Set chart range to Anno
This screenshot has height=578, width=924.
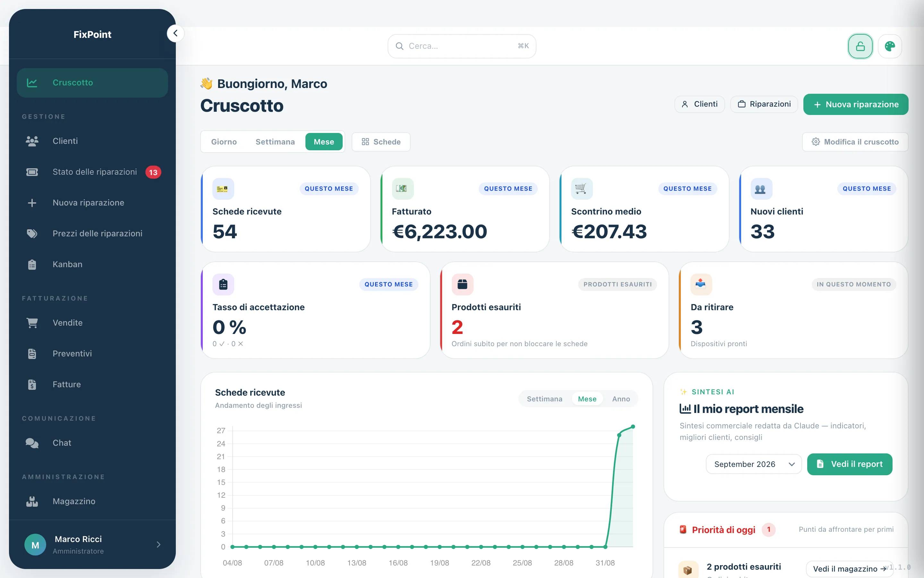coord(621,399)
